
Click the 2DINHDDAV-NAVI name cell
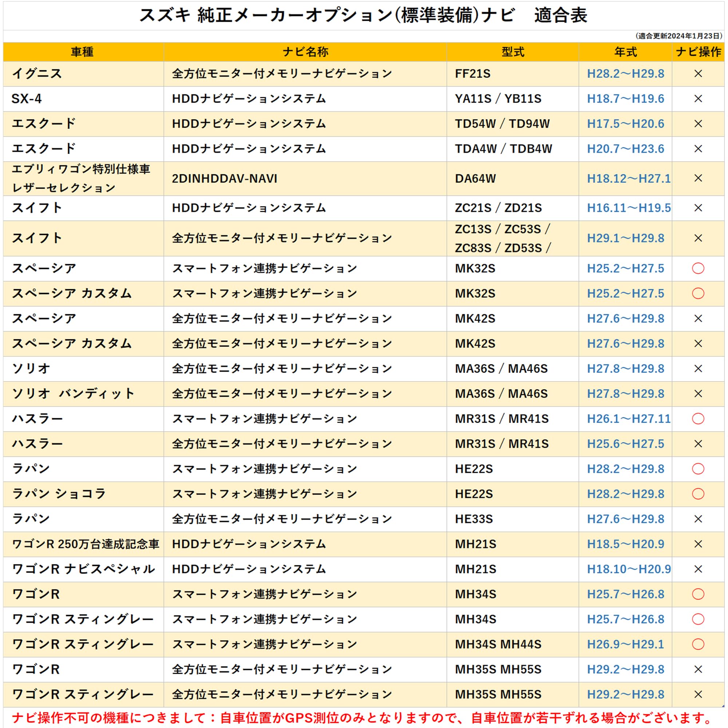point(225,178)
